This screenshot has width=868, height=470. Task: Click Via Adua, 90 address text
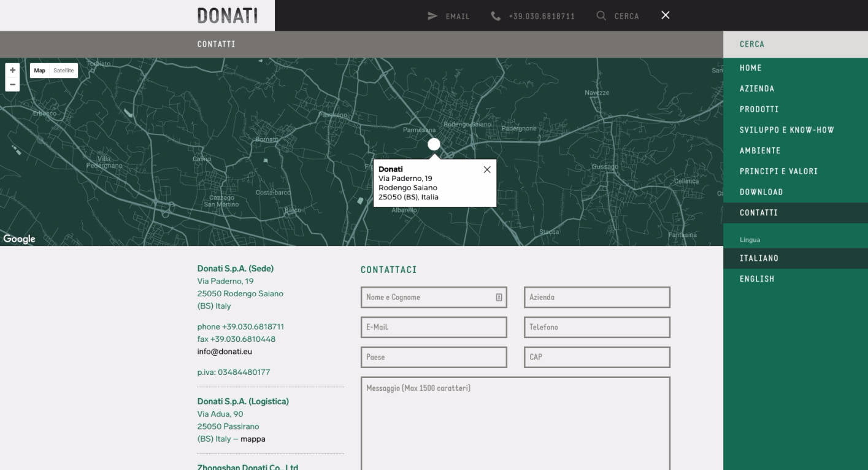coord(220,414)
